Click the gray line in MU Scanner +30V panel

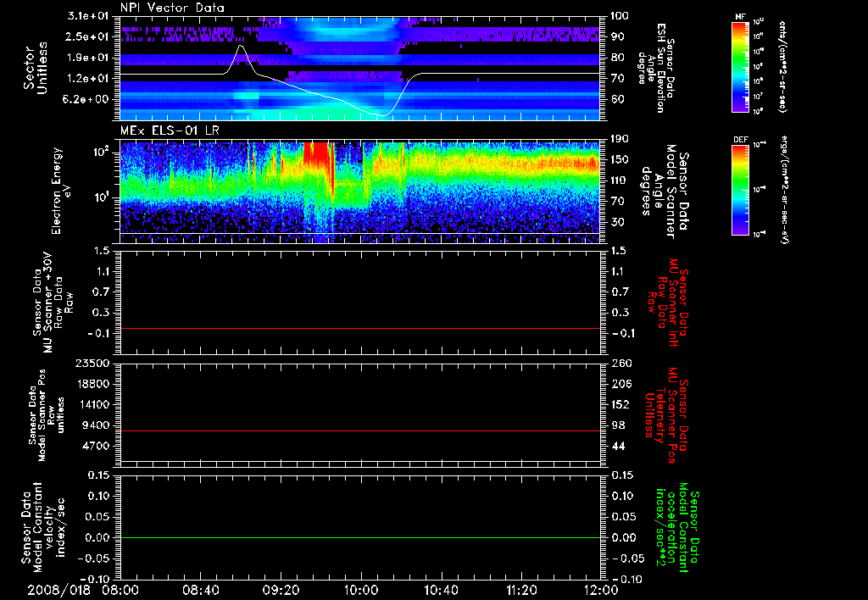360,328
